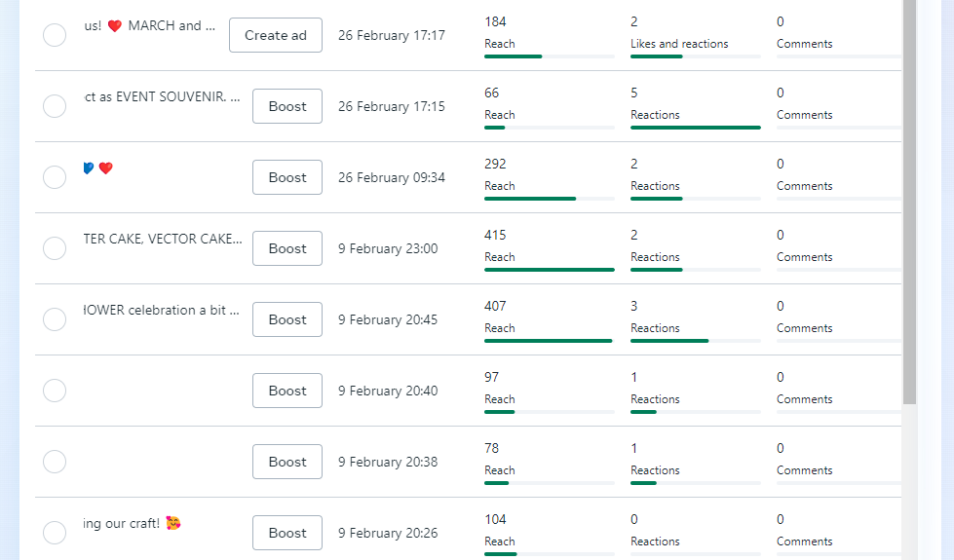This screenshot has height=560, width=954.
Task: Boost the post dated 9 February 20:40
Action: (x=287, y=391)
